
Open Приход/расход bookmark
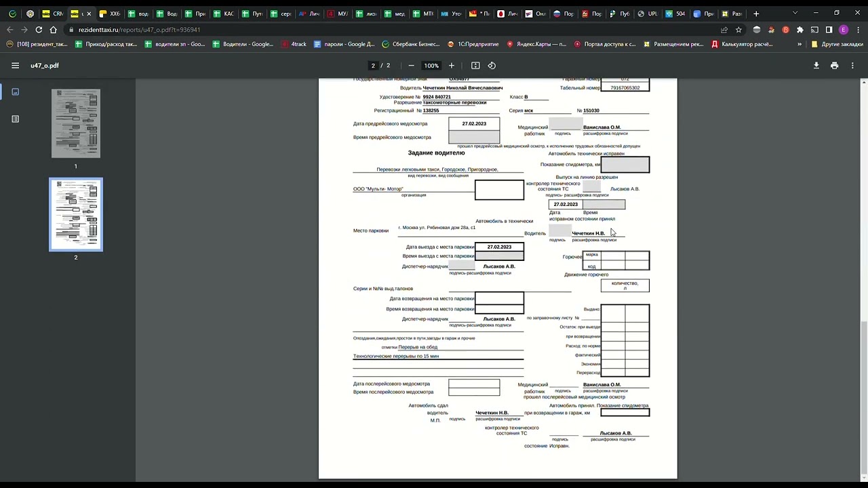click(106, 44)
